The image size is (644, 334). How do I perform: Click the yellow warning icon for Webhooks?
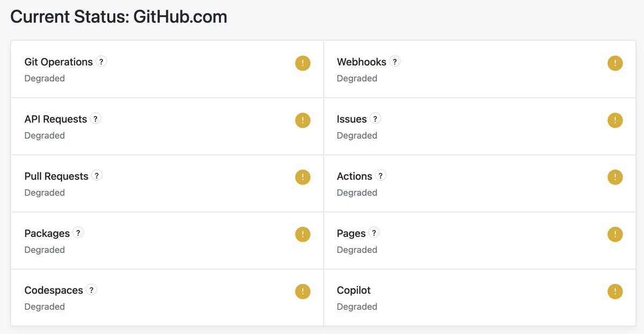[615, 63]
